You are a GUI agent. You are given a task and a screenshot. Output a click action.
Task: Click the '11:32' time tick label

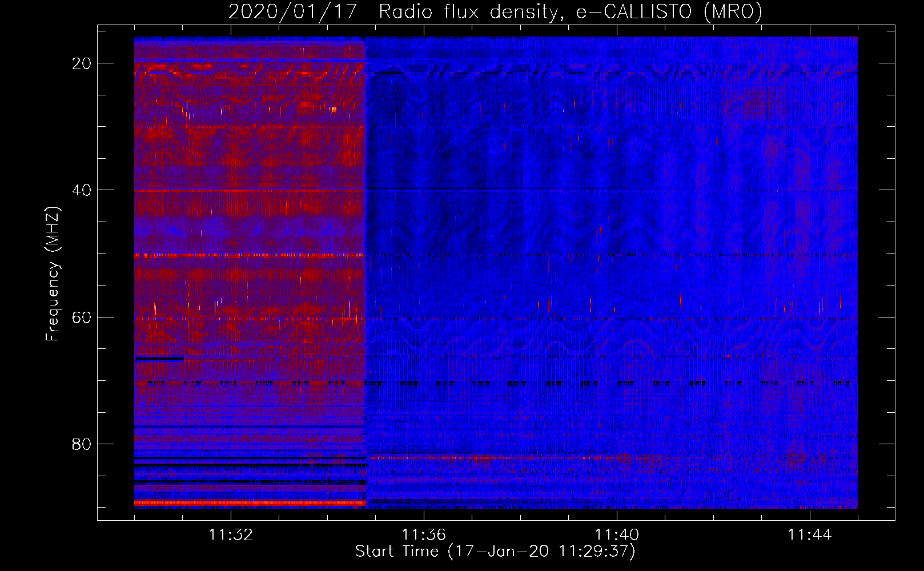pyautogui.click(x=231, y=535)
